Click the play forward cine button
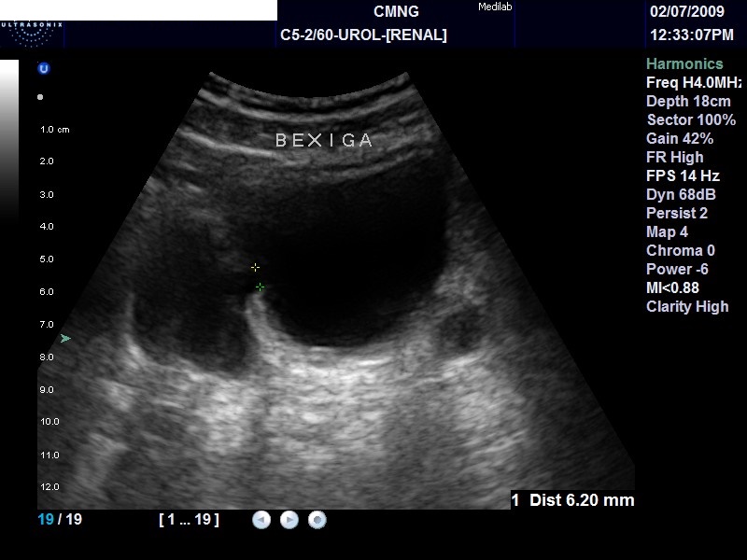 289,520
